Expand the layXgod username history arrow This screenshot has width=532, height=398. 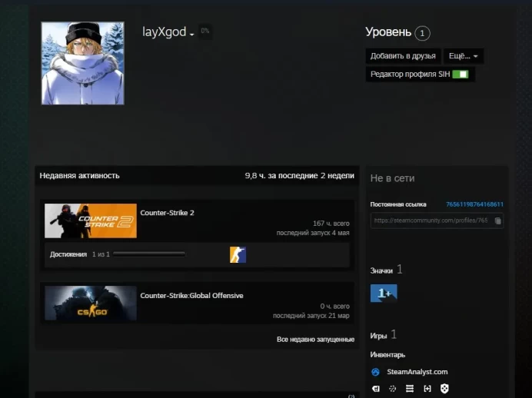click(x=191, y=35)
